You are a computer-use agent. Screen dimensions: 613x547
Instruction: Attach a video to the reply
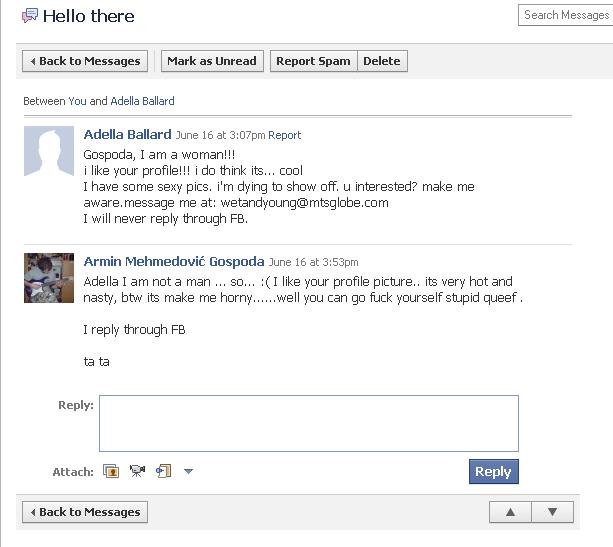(137, 471)
